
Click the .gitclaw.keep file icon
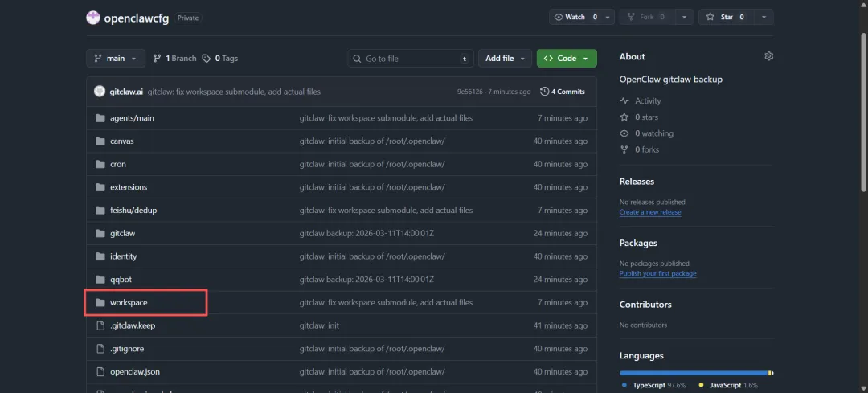100,325
